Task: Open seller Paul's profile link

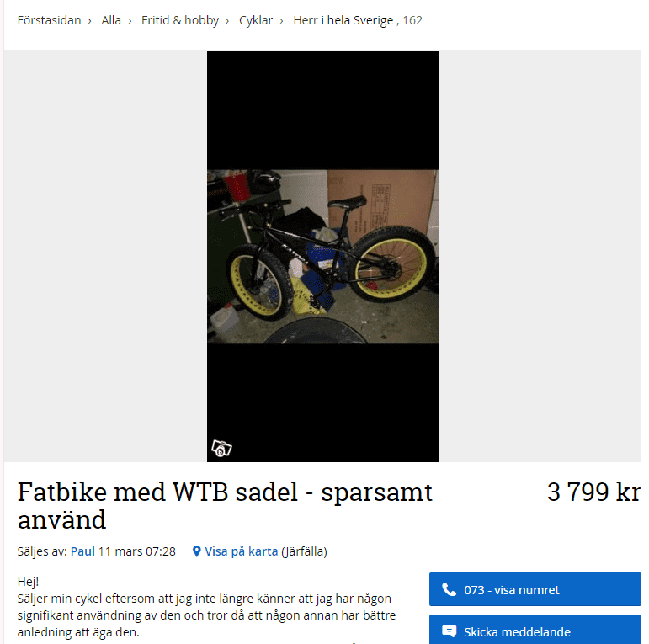Action: pos(82,551)
